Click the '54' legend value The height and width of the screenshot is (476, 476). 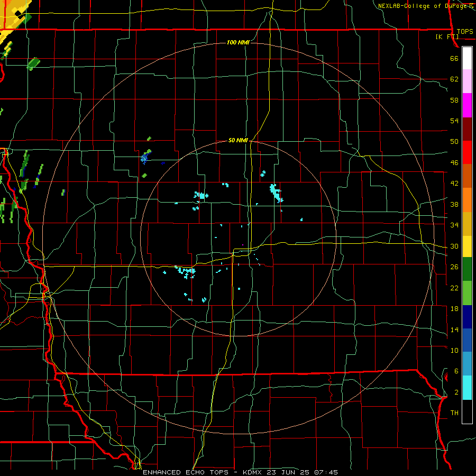pos(454,121)
